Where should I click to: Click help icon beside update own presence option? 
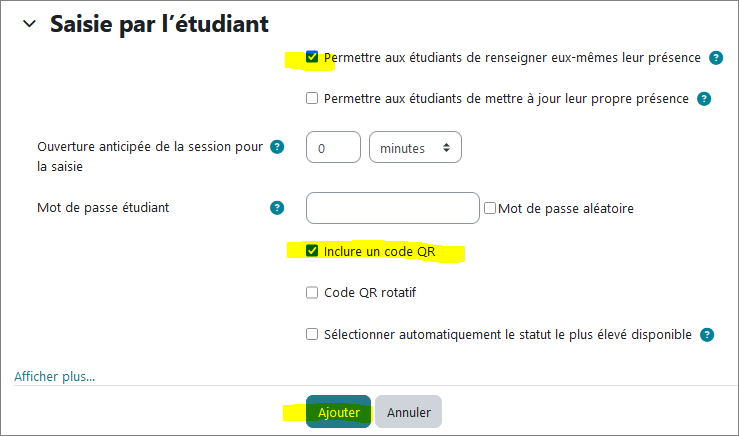[x=704, y=99]
